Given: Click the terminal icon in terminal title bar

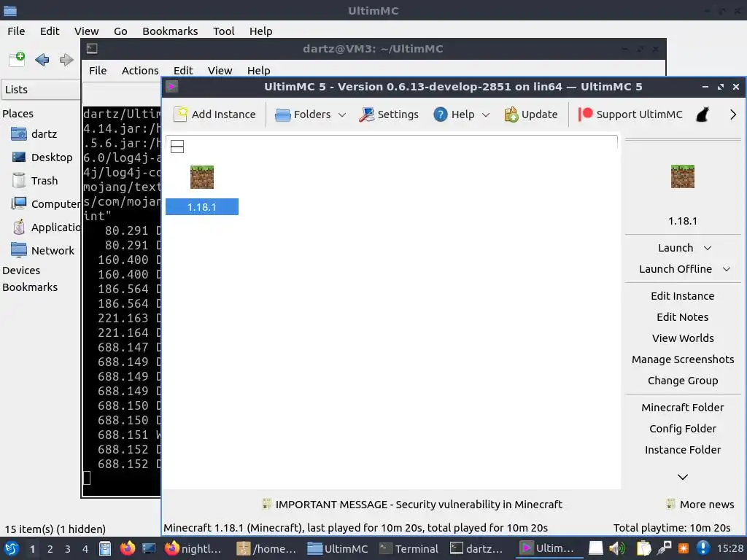Looking at the screenshot, I should click(92, 49).
